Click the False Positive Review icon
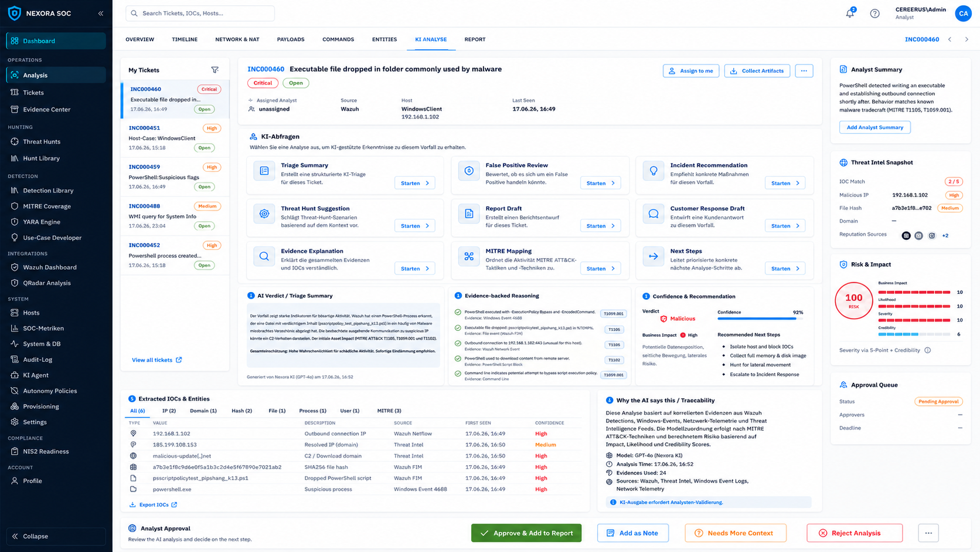This screenshot has height=552, width=980. tap(469, 171)
